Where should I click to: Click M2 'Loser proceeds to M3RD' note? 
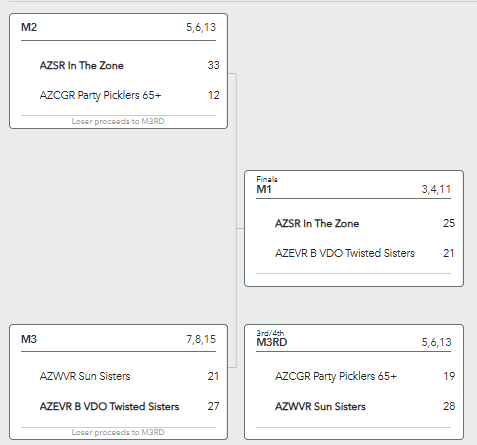pos(118,121)
